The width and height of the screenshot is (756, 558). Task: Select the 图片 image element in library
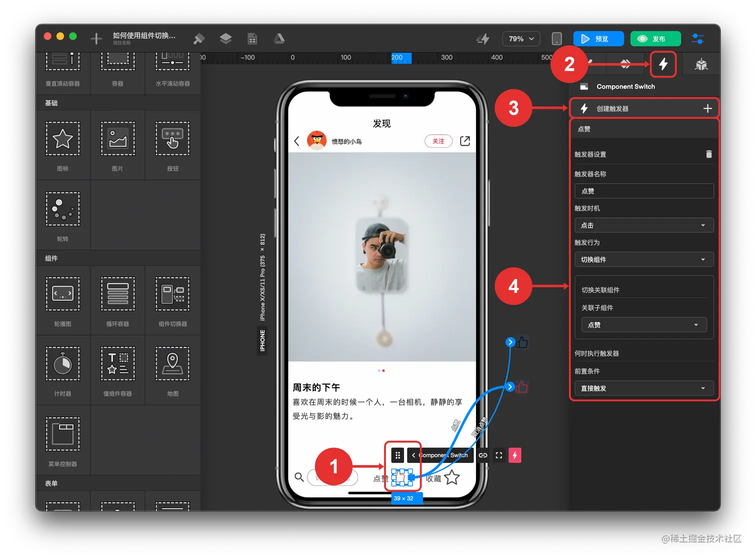point(117,145)
